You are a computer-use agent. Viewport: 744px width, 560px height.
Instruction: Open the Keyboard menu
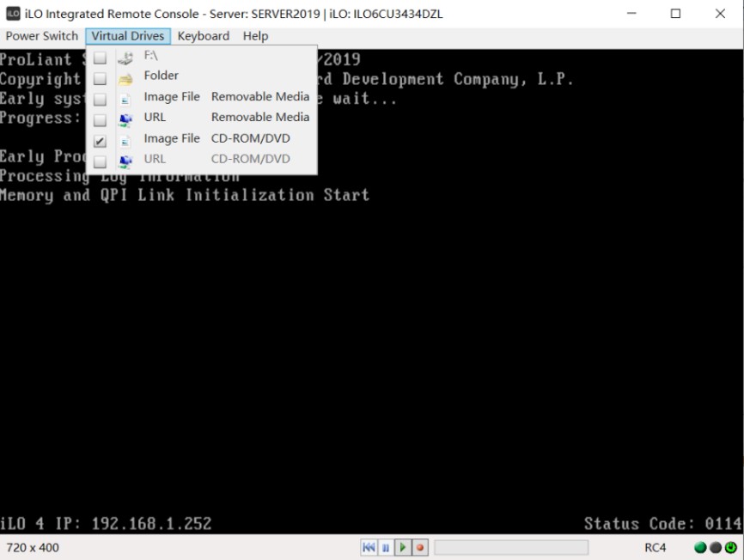coord(203,36)
